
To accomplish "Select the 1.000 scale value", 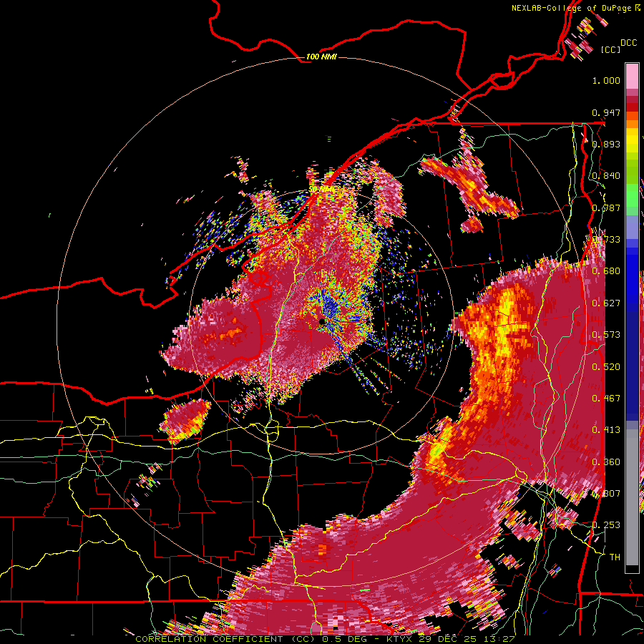I will (x=606, y=80).
